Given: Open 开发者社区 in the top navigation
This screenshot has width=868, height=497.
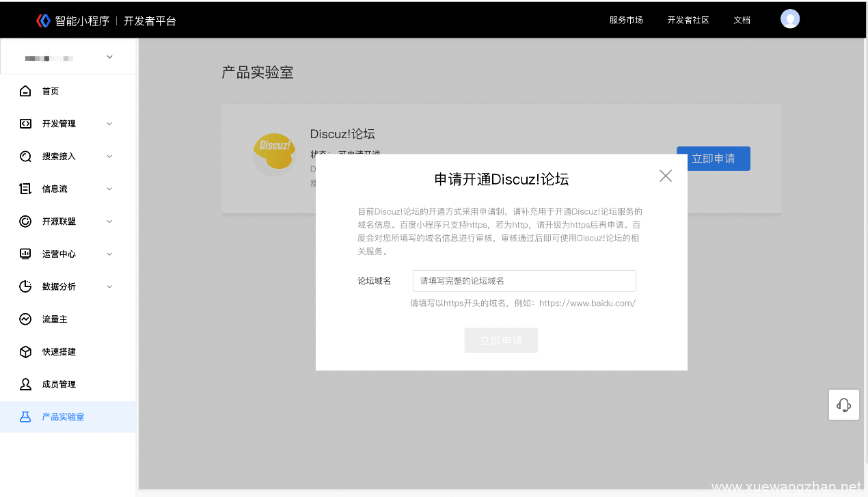Looking at the screenshot, I should click(x=688, y=20).
